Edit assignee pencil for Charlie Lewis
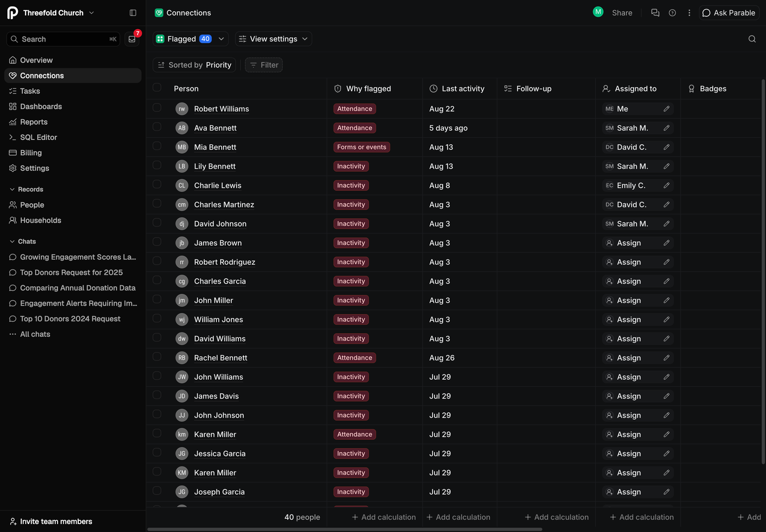The image size is (766, 532). tap(667, 185)
